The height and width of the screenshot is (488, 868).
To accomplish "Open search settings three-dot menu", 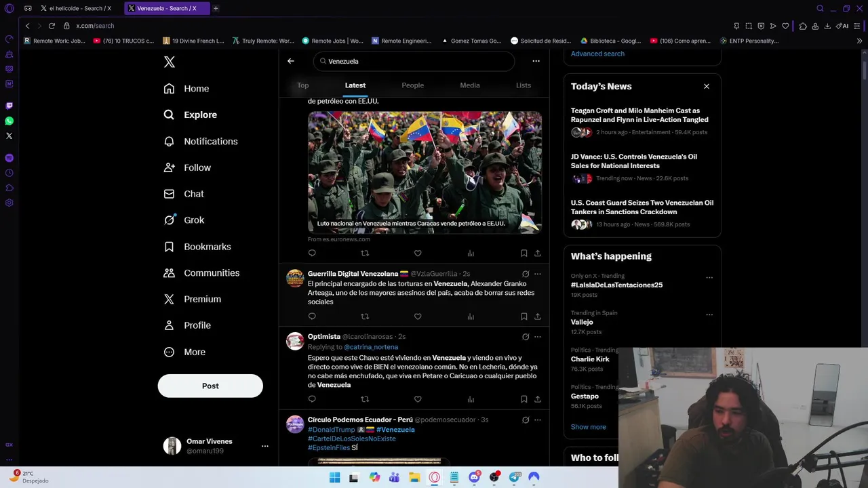I will click(536, 61).
